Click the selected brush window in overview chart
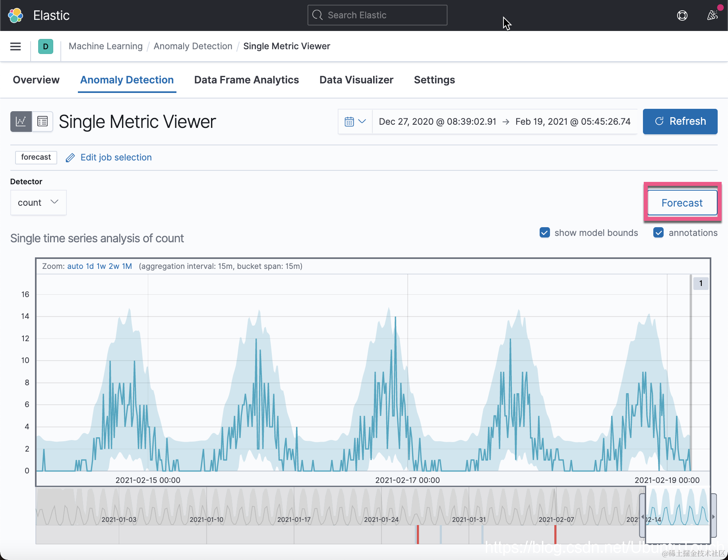Viewport: 728px width, 560px height. [678, 516]
